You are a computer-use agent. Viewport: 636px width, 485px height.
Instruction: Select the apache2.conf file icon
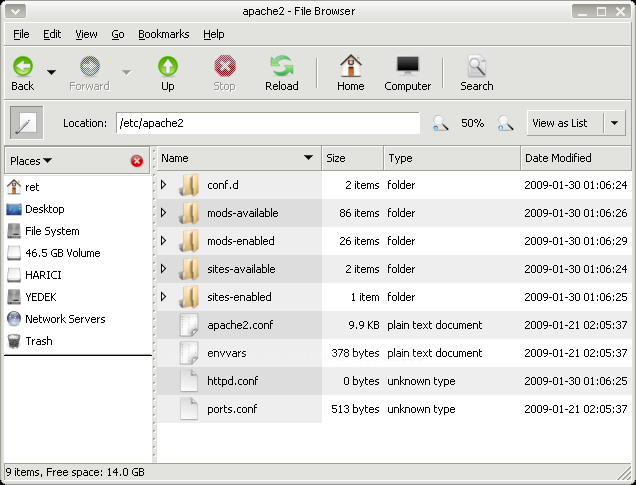189,325
